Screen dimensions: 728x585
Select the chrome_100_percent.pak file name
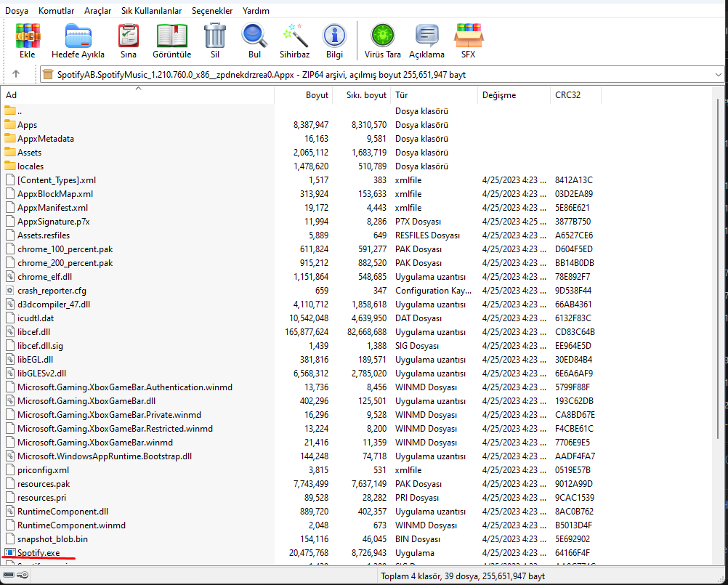[65, 249]
